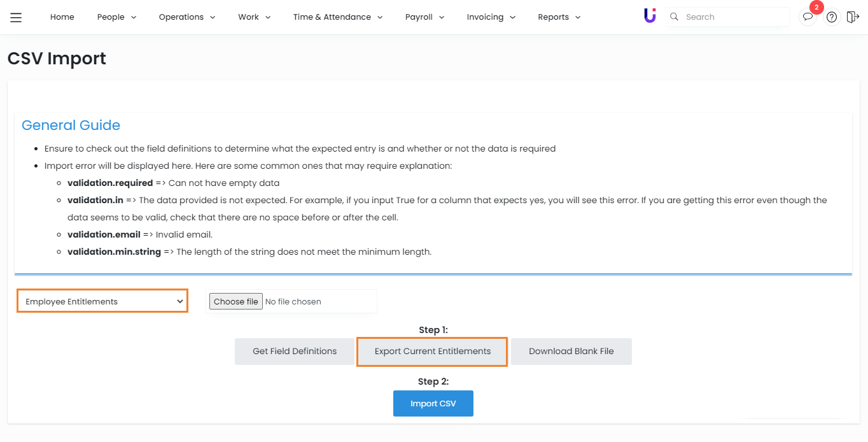868x442 pixels.
Task: Expand the Payroll menu
Action: coord(424,17)
